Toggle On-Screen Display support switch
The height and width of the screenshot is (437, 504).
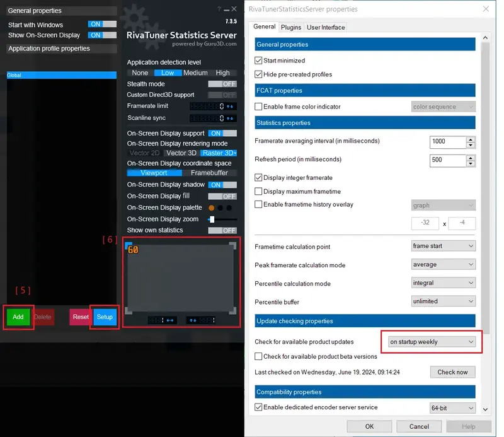click(222, 133)
